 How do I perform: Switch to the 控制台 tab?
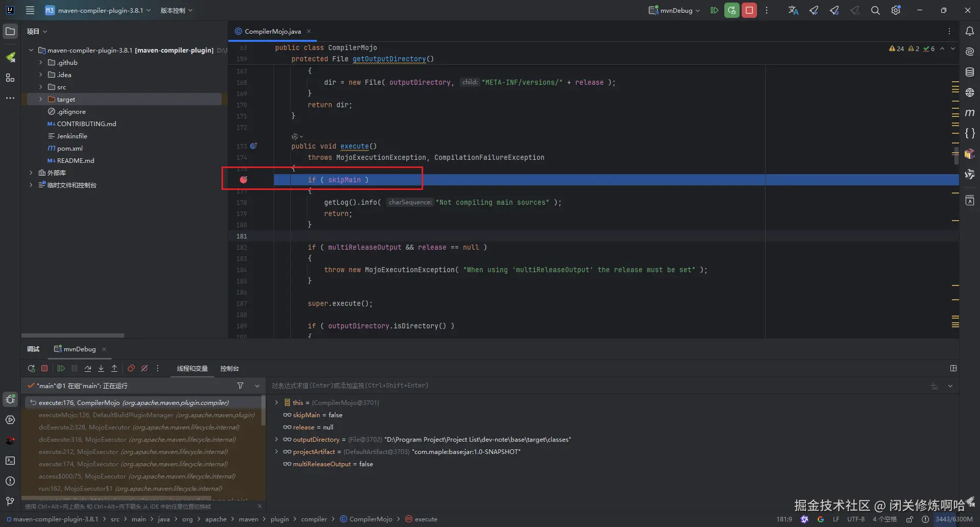point(229,368)
